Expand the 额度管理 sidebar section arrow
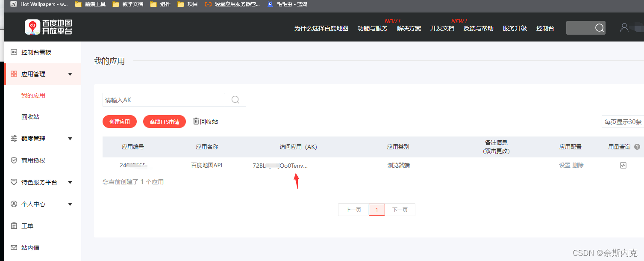 tap(70, 139)
